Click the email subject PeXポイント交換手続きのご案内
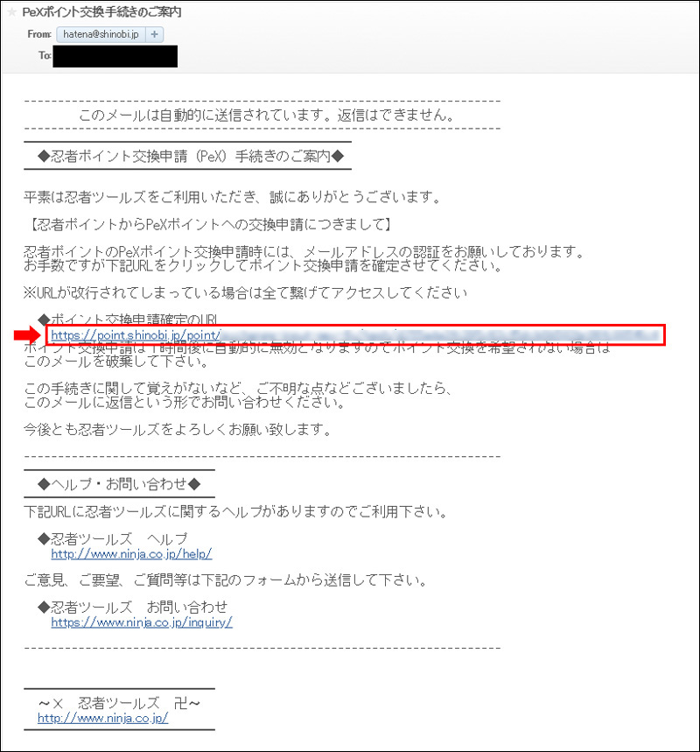Viewport: 700px width, 752px height. pyautogui.click(x=101, y=12)
